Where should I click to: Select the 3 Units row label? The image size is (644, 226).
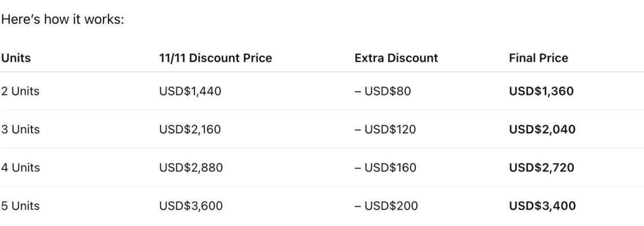click(x=20, y=129)
